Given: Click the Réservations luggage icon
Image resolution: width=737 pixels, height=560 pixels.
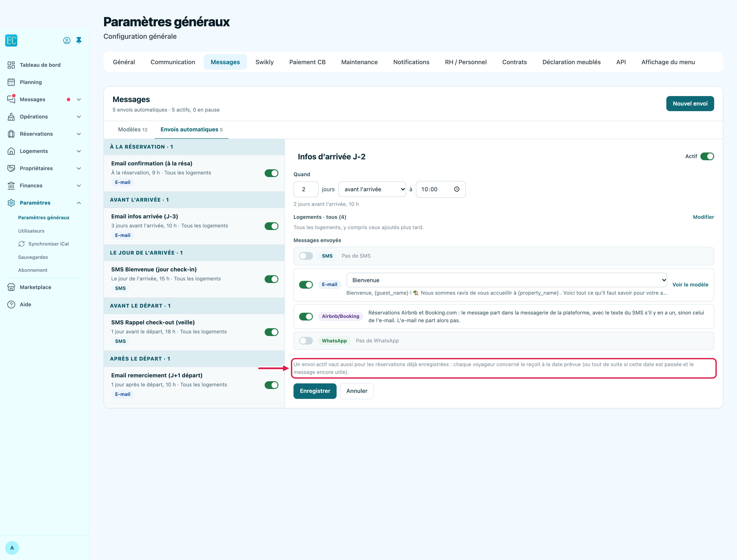Looking at the screenshot, I should [x=11, y=134].
